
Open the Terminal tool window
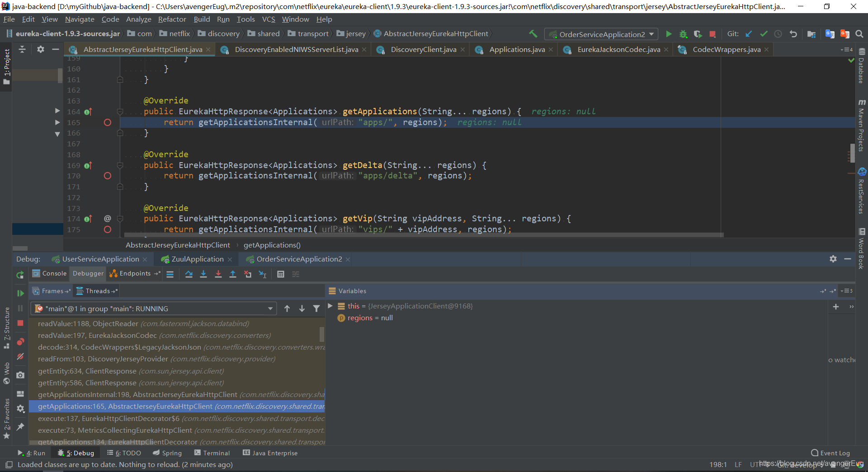click(x=212, y=453)
